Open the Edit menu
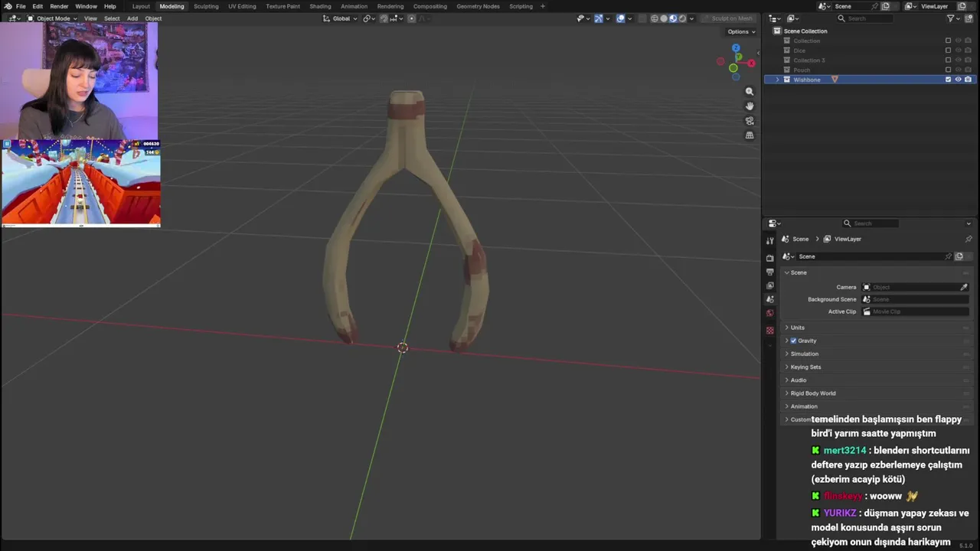The width and height of the screenshot is (980, 551). click(38, 6)
